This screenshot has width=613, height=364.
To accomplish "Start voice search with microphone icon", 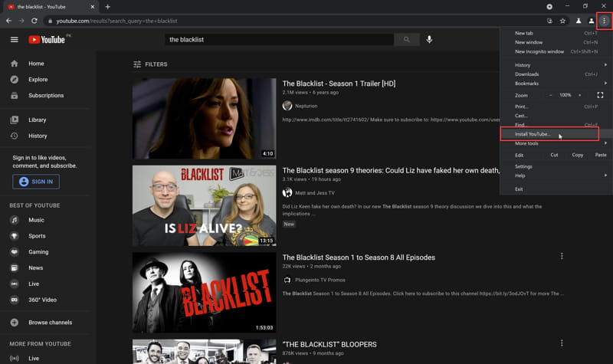I will click(x=429, y=40).
